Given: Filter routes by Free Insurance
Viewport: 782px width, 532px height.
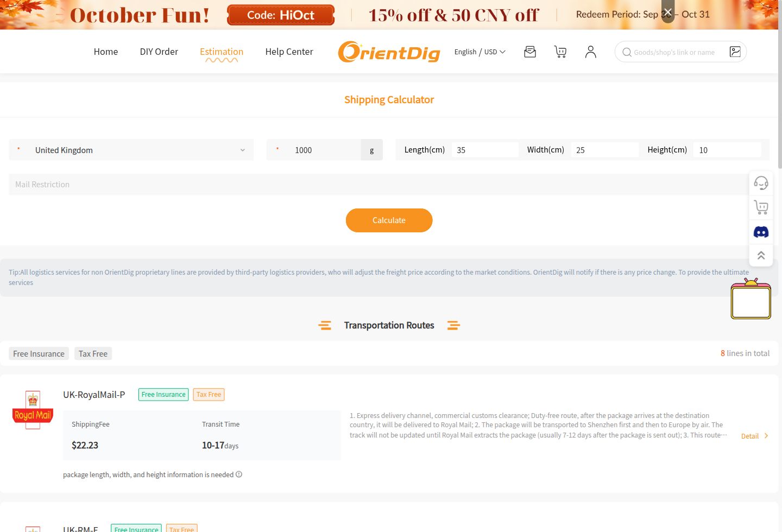Looking at the screenshot, I should [x=39, y=353].
